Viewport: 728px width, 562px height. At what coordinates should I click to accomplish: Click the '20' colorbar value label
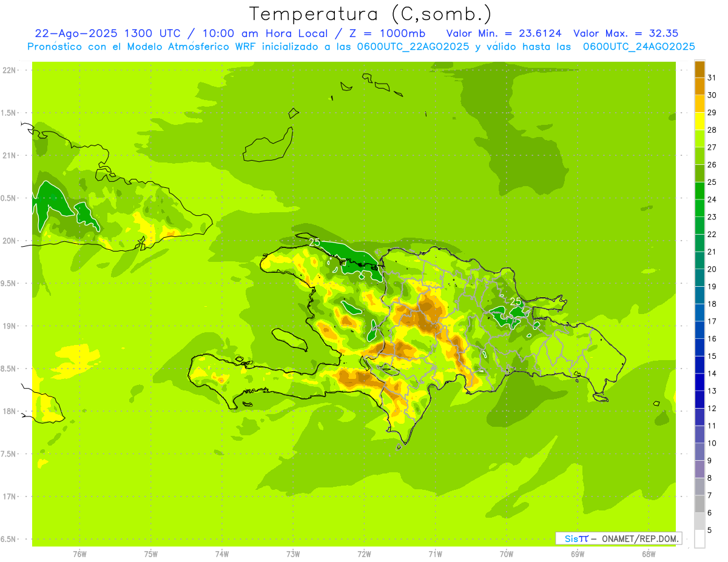[712, 269]
